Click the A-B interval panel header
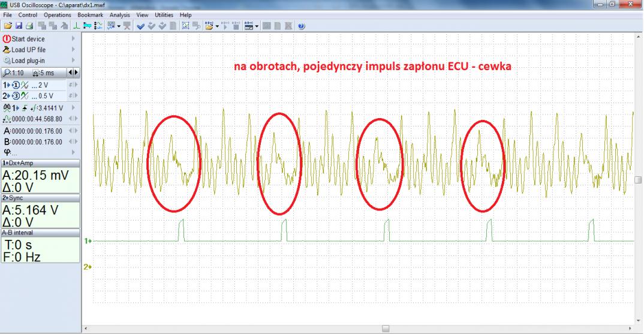644x334 pixels. tap(40, 233)
